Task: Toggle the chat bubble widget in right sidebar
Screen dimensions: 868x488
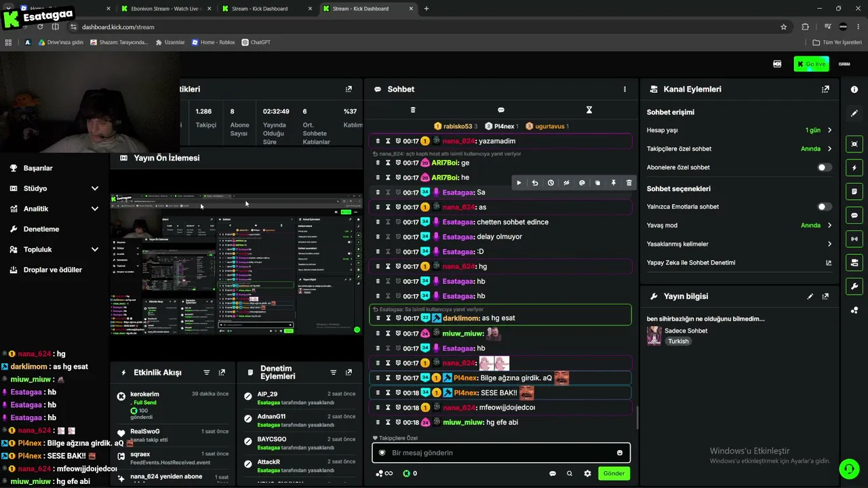Action: pyautogui.click(x=854, y=216)
